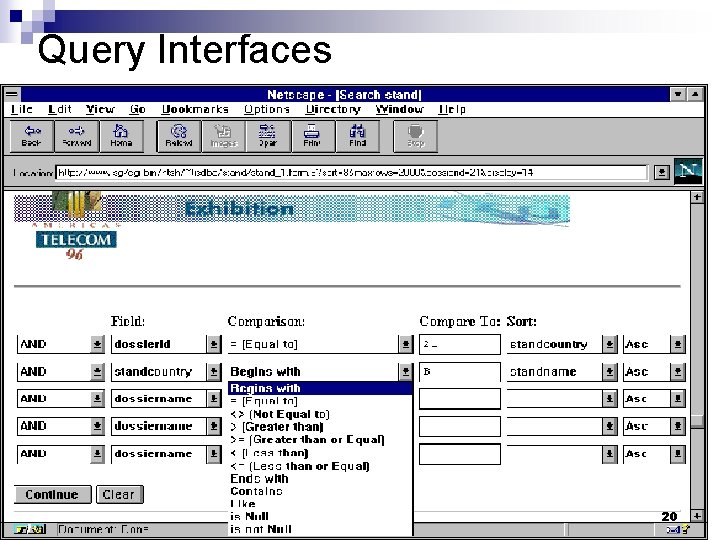Open the Directory menu
This screenshot has height=540, width=720.
pos(333,109)
